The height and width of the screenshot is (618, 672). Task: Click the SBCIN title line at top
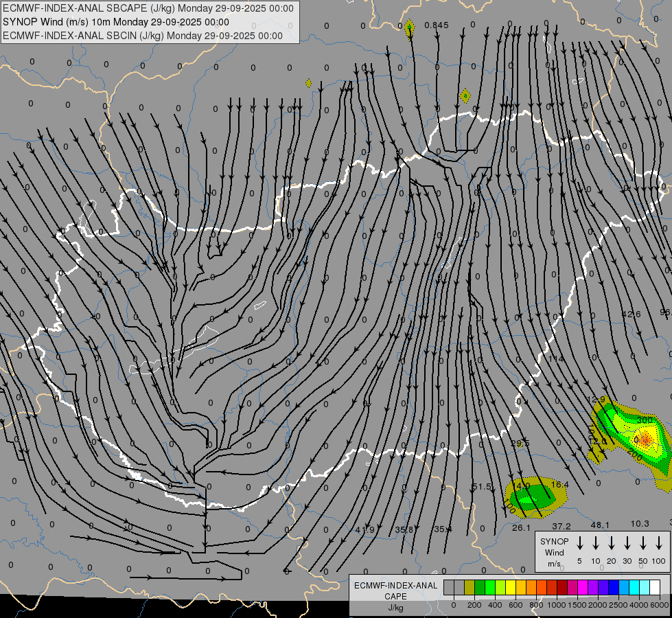(x=143, y=36)
